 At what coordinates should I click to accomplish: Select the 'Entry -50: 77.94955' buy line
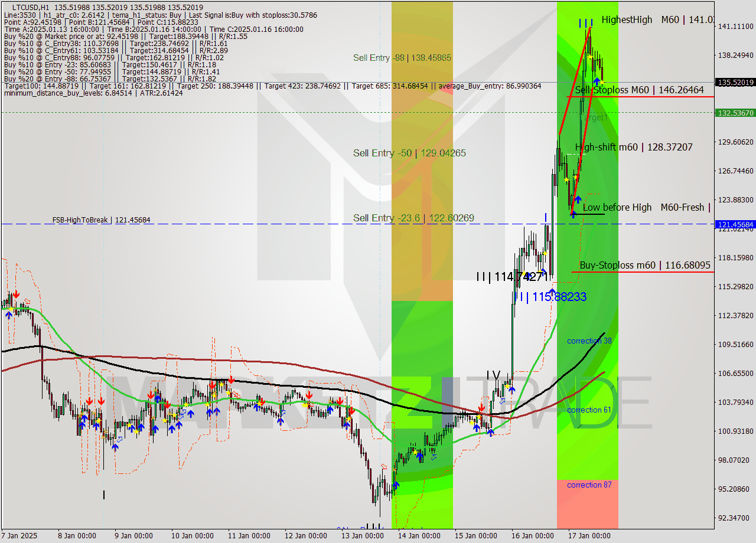(112, 71)
